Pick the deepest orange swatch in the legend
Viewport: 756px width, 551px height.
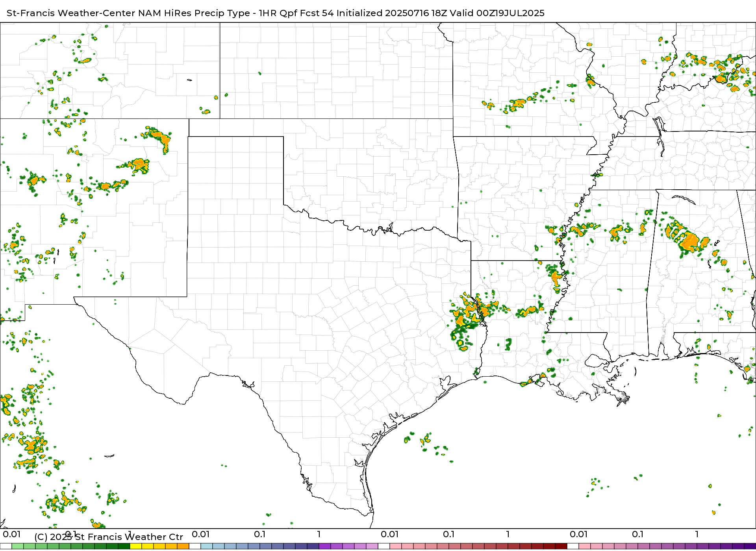coord(183,546)
